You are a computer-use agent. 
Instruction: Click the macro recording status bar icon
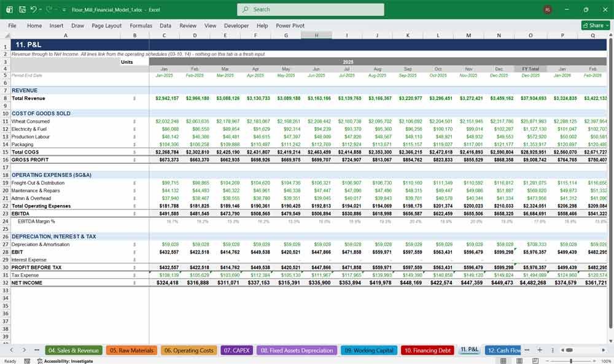coord(27,361)
